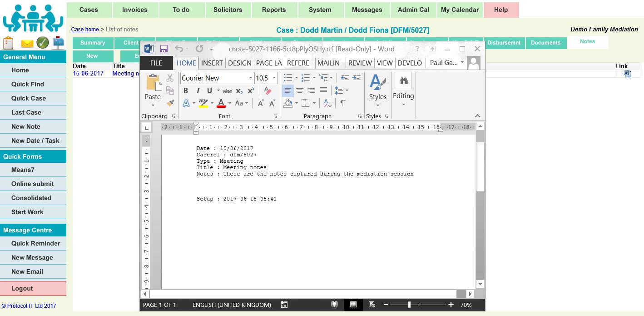Screen dimensions: 644x316
Task: Open the Word document icon under Link column
Action: click(x=628, y=74)
